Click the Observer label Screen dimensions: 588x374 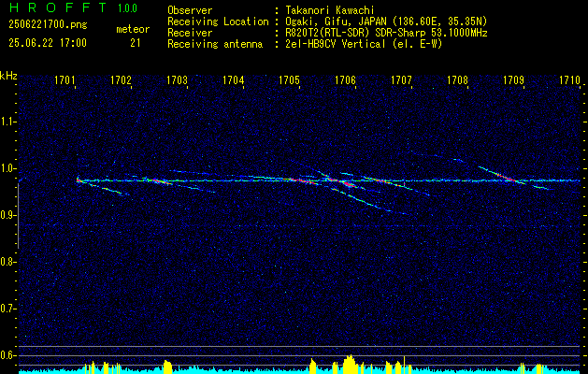click(x=190, y=10)
